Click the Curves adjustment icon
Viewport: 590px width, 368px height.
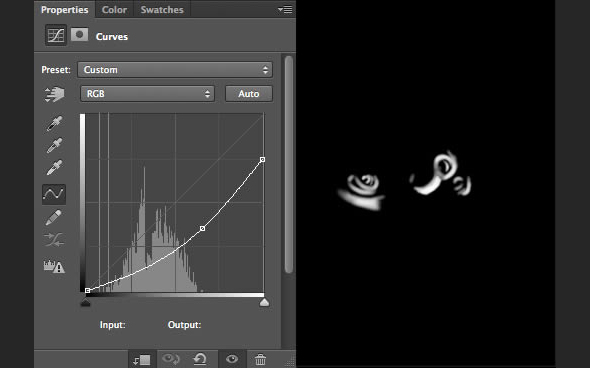(x=56, y=35)
